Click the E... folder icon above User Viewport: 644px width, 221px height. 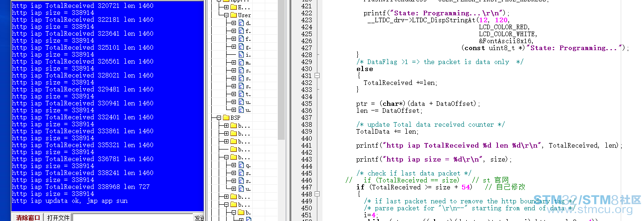234,7
